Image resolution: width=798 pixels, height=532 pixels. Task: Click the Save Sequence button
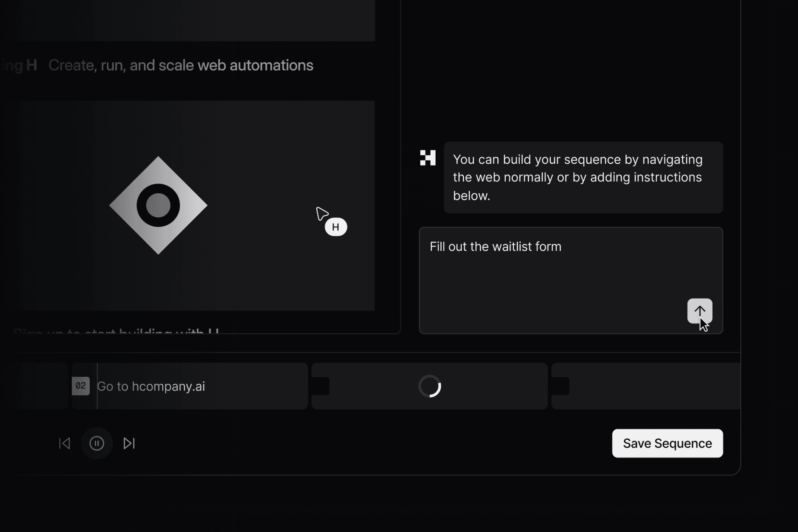(667, 443)
